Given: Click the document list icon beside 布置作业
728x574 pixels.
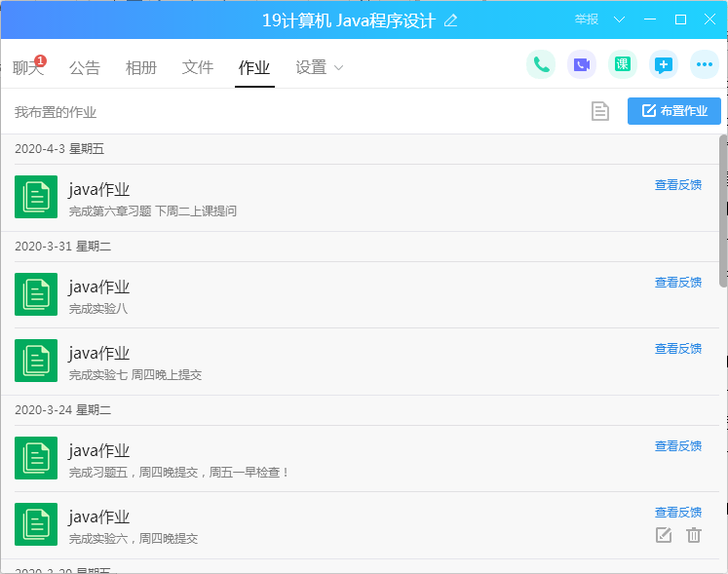Looking at the screenshot, I should pos(600,111).
